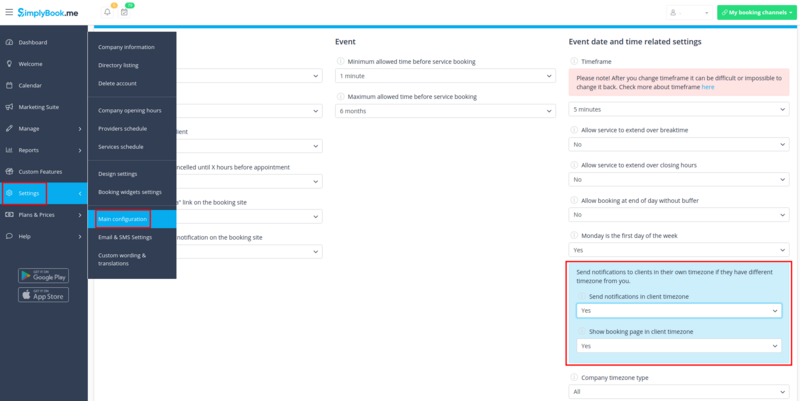The image size is (800, 401).
Task: Click the Google Play badge
Action: [x=43, y=275]
